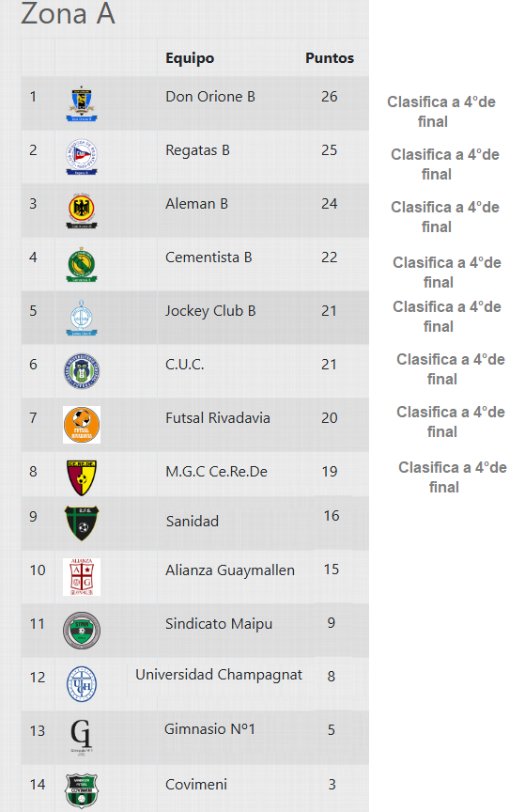The image size is (525, 812).
Task: Click the Don Orione B team crest
Action: (x=82, y=103)
